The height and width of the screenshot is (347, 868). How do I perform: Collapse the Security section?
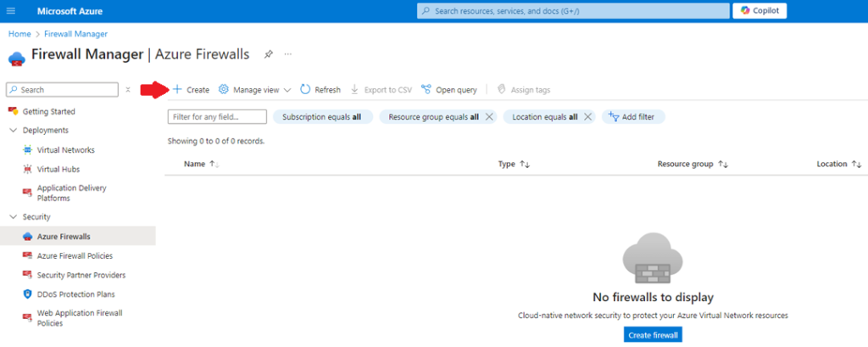point(14,216)
